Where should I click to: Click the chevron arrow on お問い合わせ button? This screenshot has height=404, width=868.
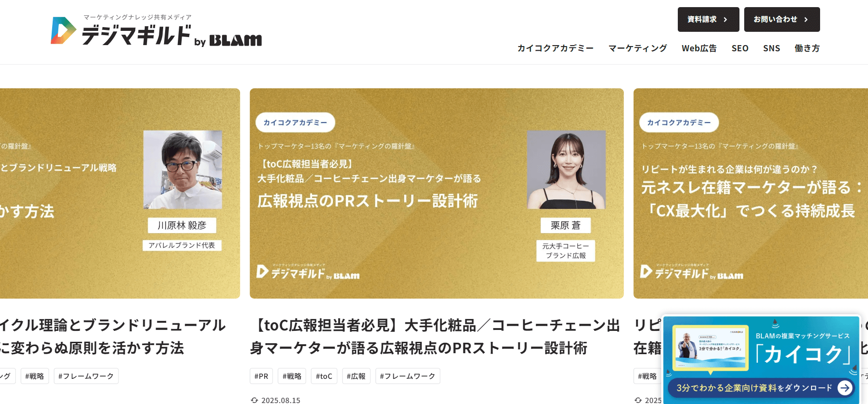[x=806, y=19]
